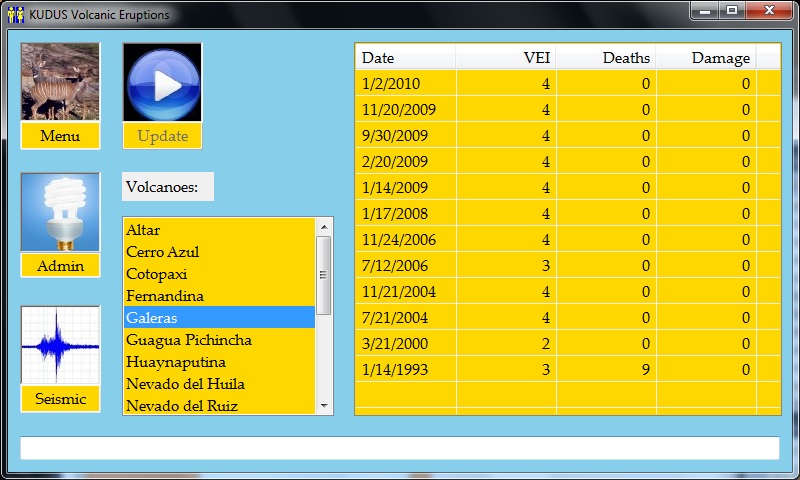Sort table by Date column header
The image size is (800, 480).
(x=405, y=58)
